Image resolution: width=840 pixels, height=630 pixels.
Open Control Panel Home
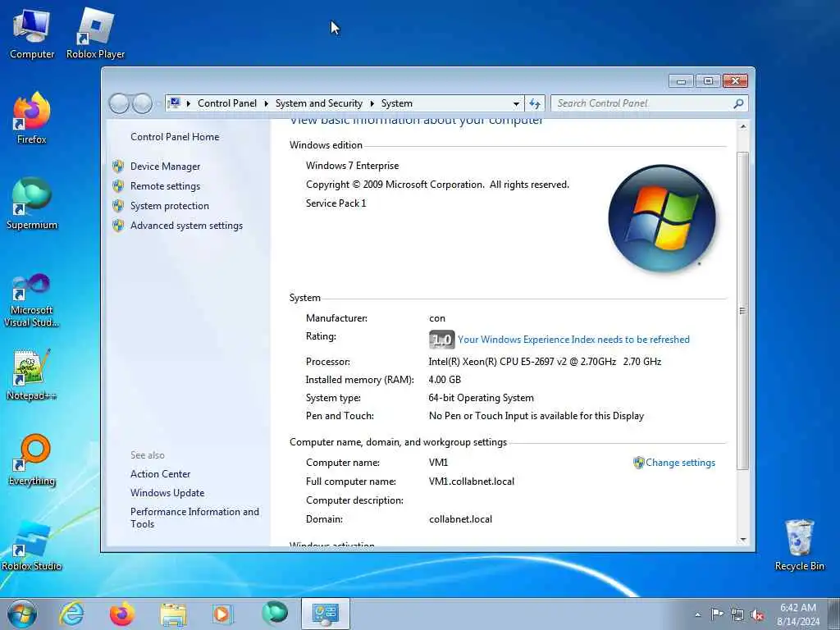(x=175, y=137)
